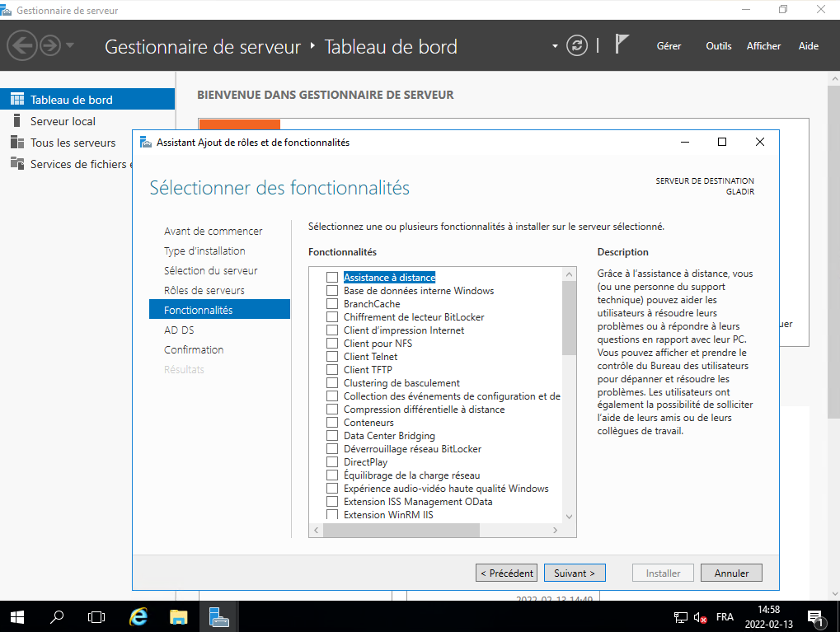Click the features list horizontal scrollbar thumb

(401, 531)
